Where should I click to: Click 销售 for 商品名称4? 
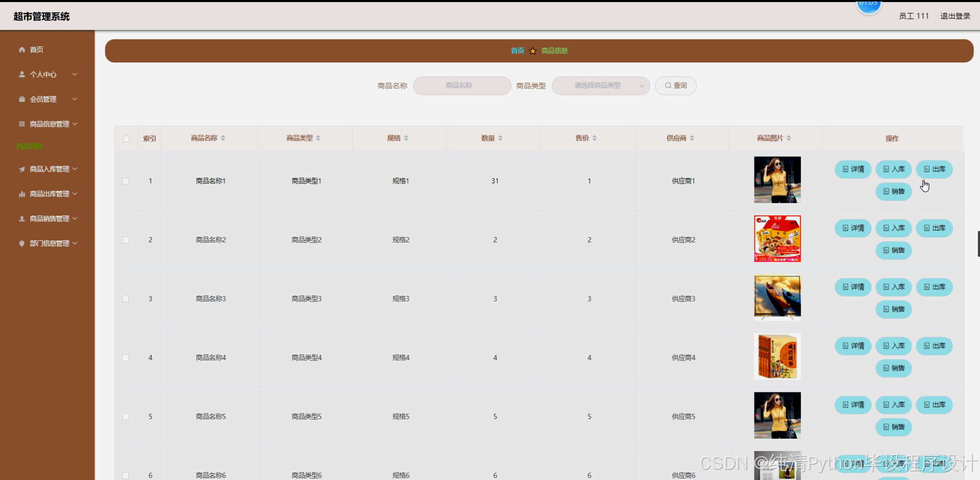[894, 368]
